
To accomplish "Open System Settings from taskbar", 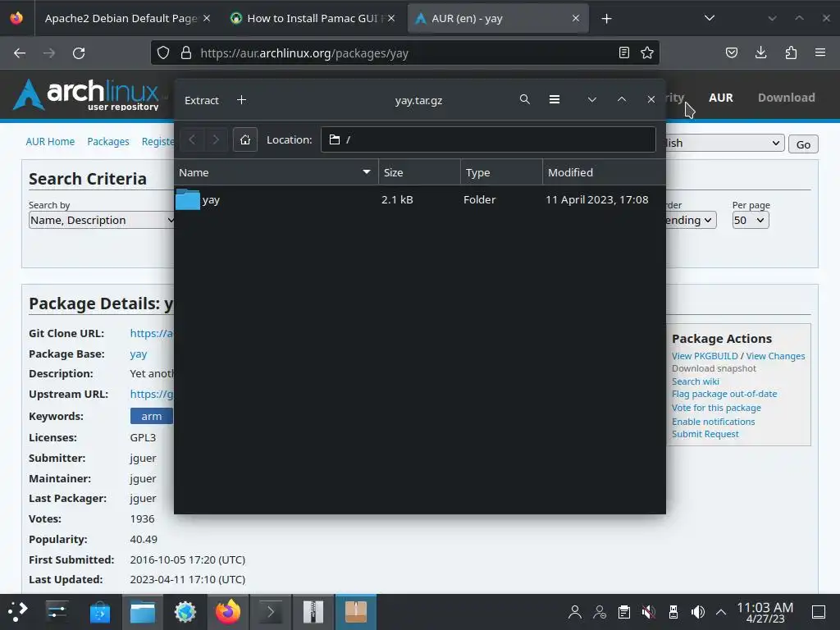I will 57,612.
